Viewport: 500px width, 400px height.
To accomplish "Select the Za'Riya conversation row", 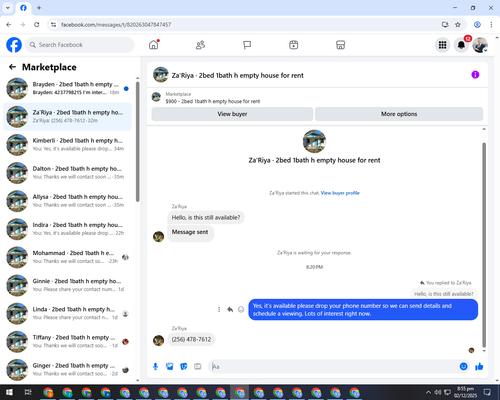I will (68, 117).
